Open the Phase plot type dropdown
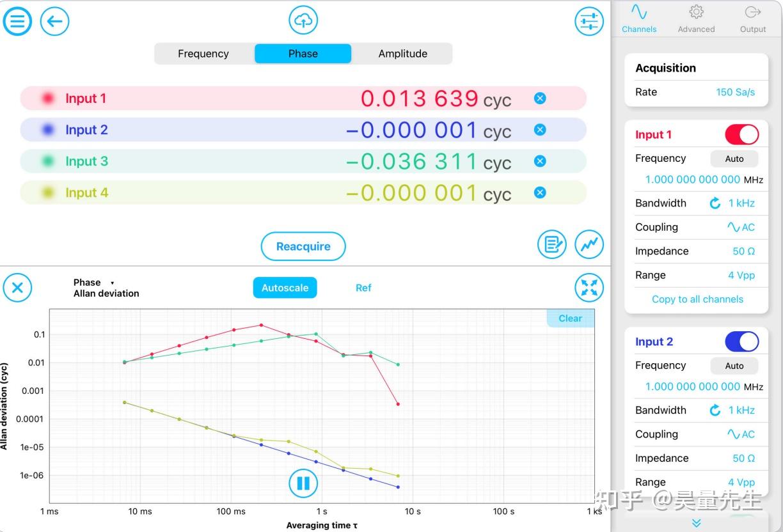 pos(93,283)
